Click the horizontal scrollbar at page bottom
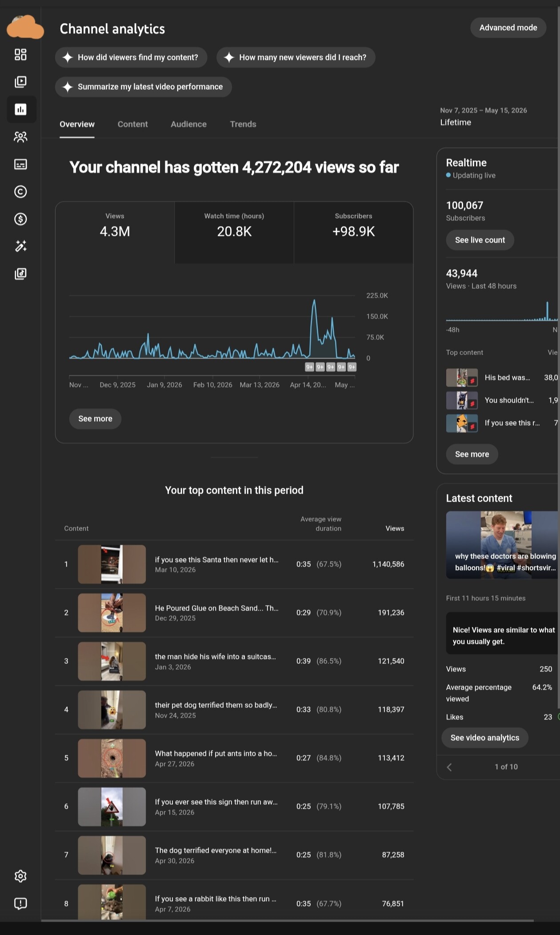Screen dimensions: 560x935 click(x=288, y=920)
